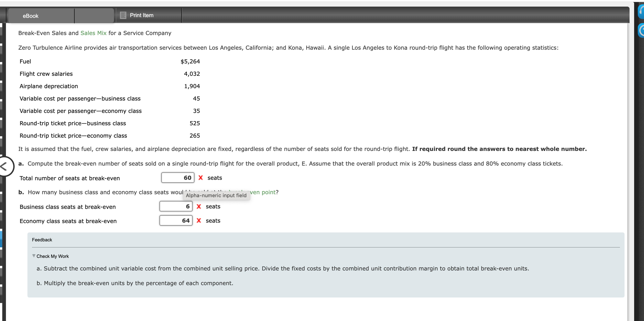Edit business class seats field
Screen dimensions: 644x321
click(x=176, y=206)
